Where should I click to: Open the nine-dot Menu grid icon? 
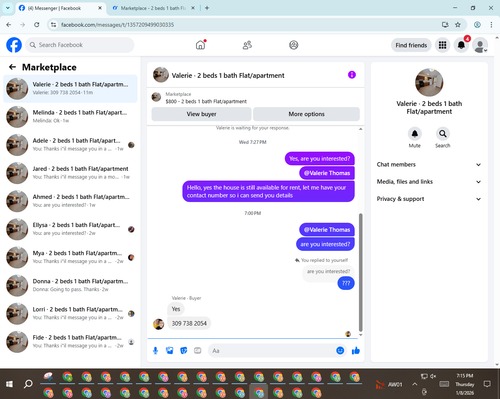442,45
